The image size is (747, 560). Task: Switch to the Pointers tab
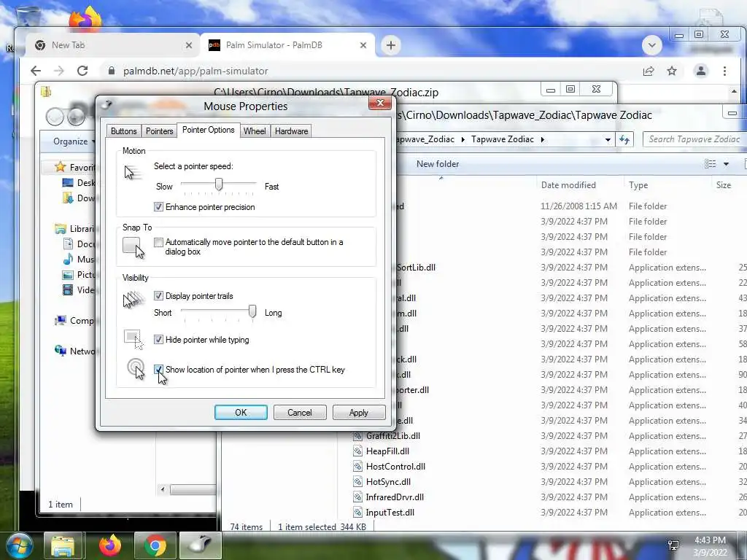point(159,131)
